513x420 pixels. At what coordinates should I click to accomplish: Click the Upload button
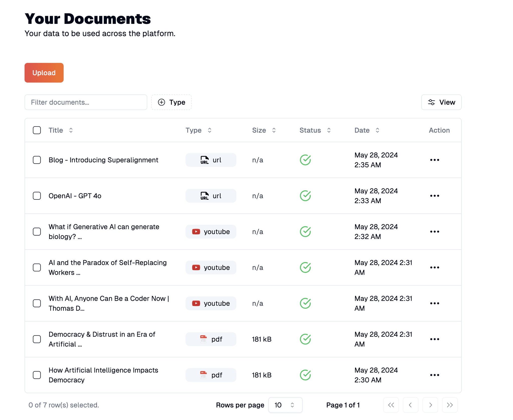click(44, 73)
